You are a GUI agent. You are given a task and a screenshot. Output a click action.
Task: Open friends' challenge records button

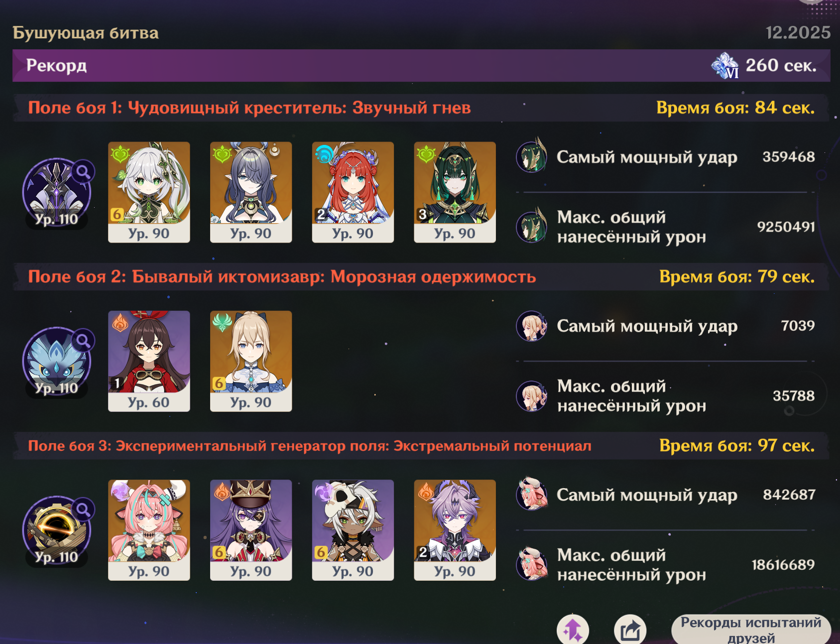tap(751, 630)
